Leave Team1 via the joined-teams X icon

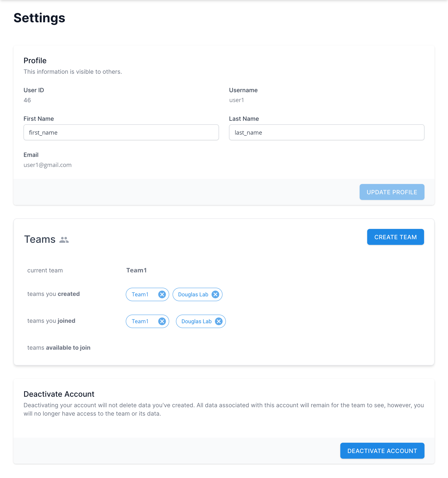click(x=162, y=321)
